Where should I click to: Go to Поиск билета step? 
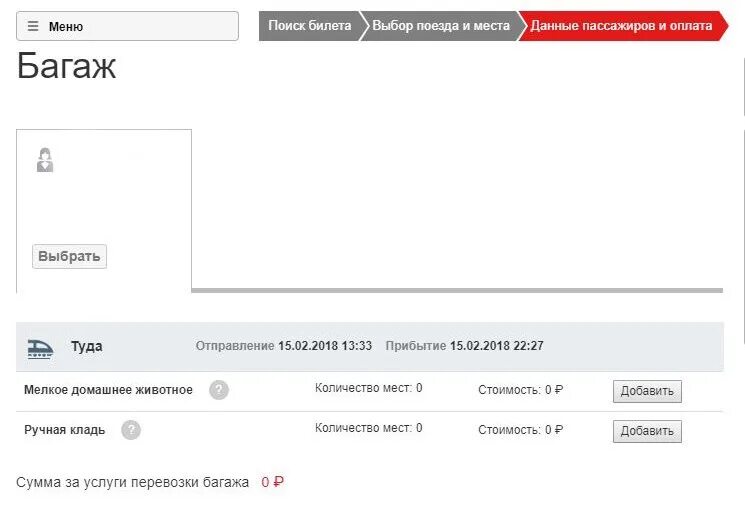(309, 26)
